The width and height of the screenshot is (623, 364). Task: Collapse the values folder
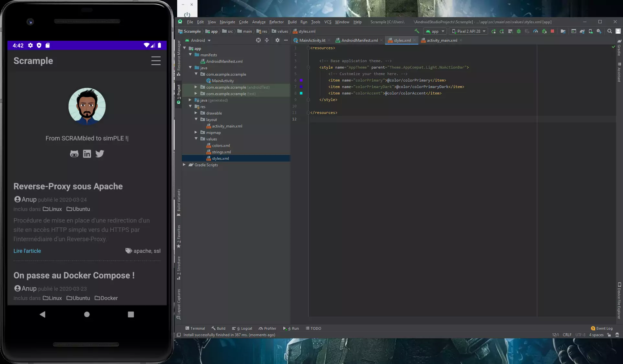click(x=196, y=139)
